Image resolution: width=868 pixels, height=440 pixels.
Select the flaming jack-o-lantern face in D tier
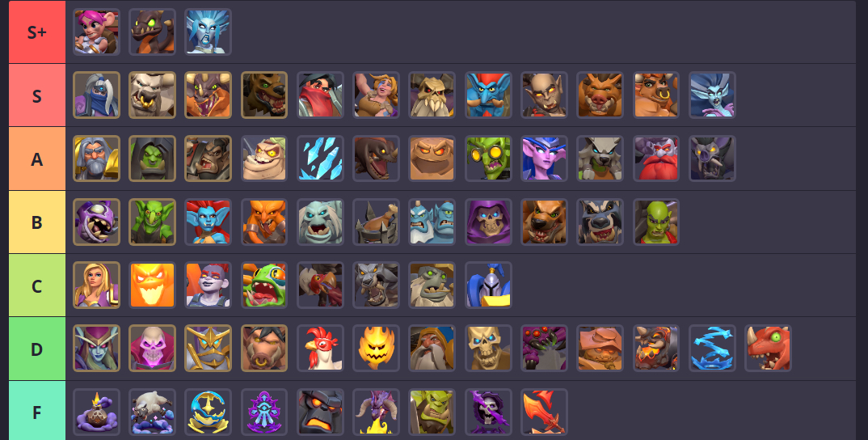click(376, 348)
